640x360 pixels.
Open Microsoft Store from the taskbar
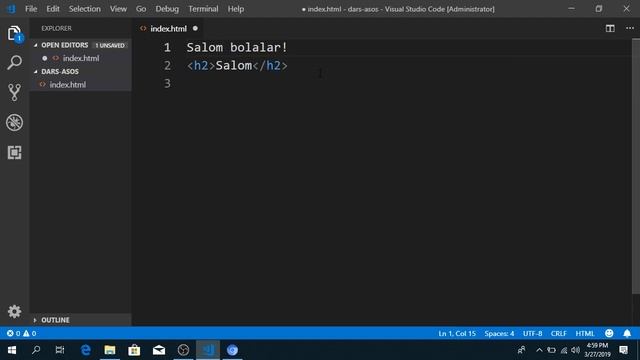click(x=134, y=350)
